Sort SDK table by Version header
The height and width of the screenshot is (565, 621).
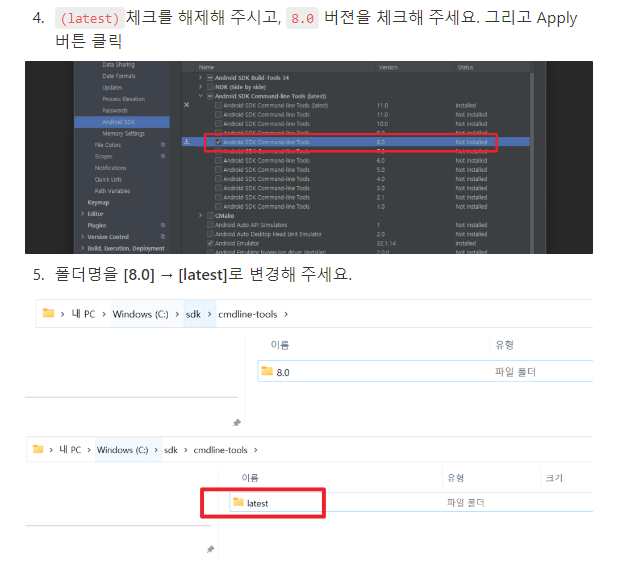point(388,67)
